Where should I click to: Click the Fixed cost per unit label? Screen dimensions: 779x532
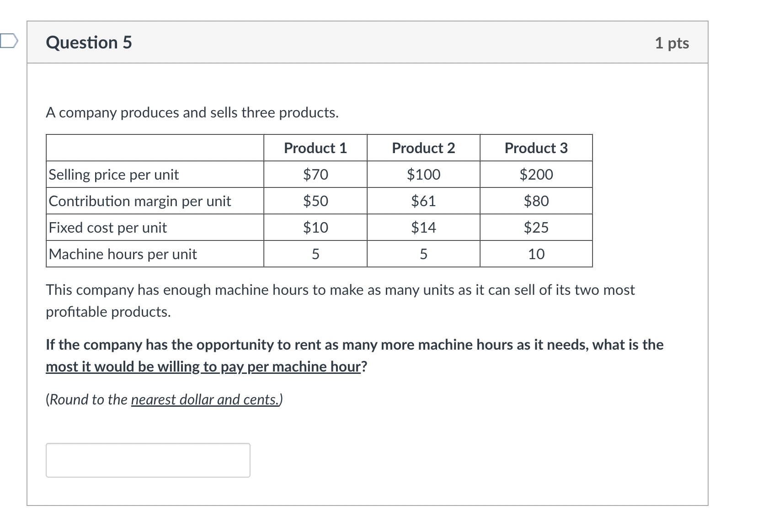(x=108, y=228)
